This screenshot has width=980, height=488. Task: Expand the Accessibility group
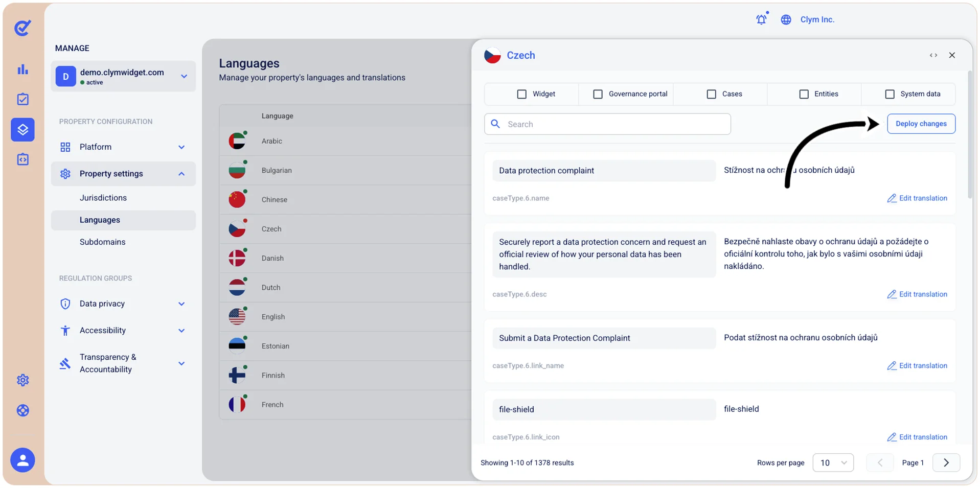tap(123, 330)
